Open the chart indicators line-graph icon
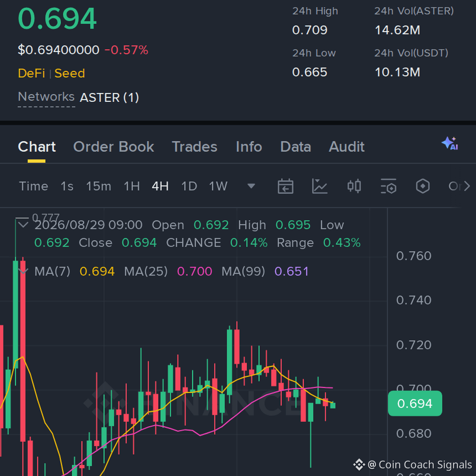The height and width of the screenshot is (476, 476). coord(320,186)
